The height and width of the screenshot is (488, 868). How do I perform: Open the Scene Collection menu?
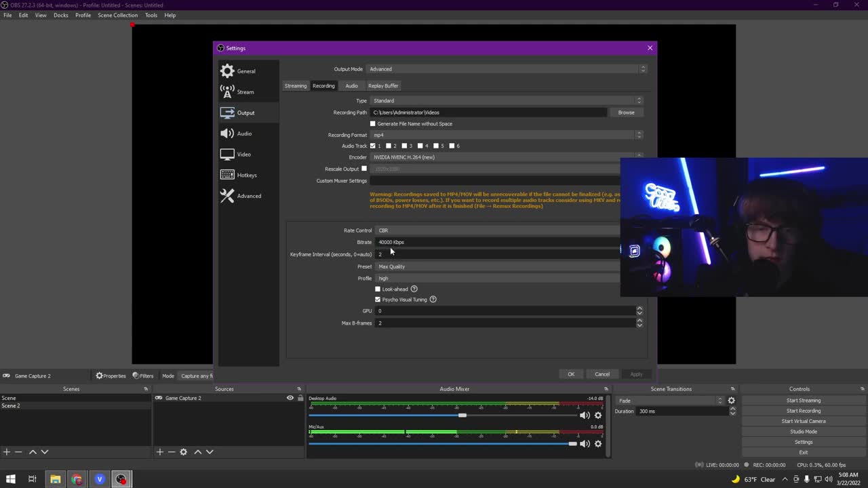tap(117, 15)
